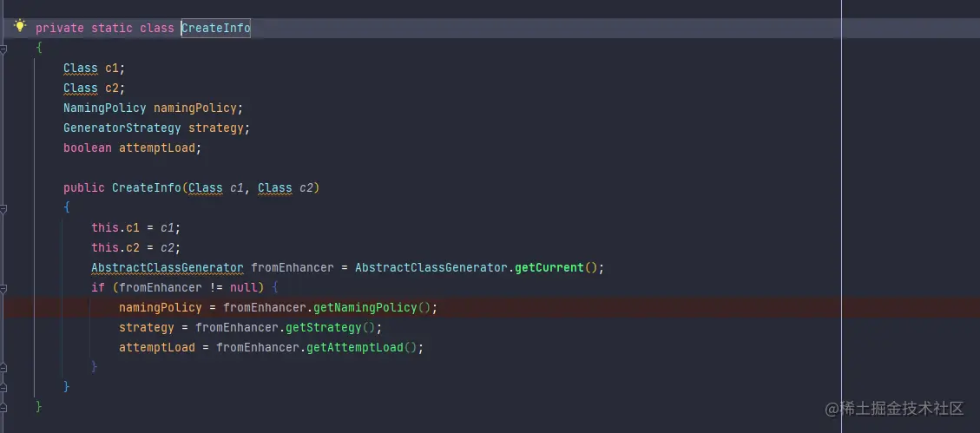Click the CreateInfo constructor name
The image size is (980, 433).
point(146,188)
